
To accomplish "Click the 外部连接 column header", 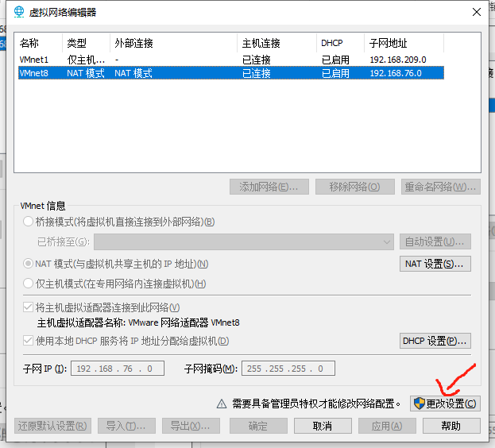I will 174,43.
